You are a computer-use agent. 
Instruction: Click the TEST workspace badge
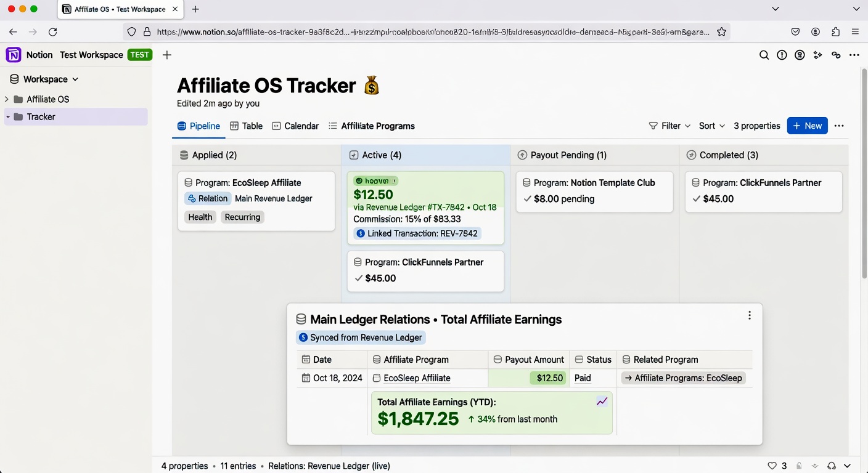click(140, 55)
